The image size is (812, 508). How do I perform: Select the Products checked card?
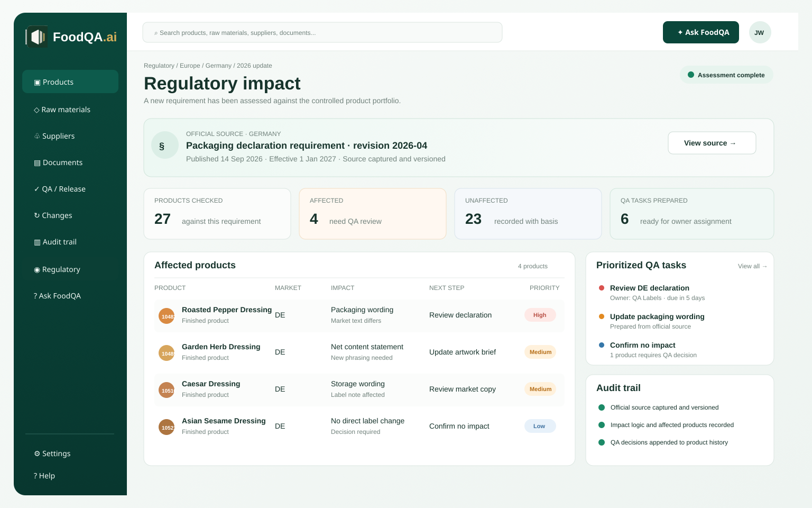[217, 214]
